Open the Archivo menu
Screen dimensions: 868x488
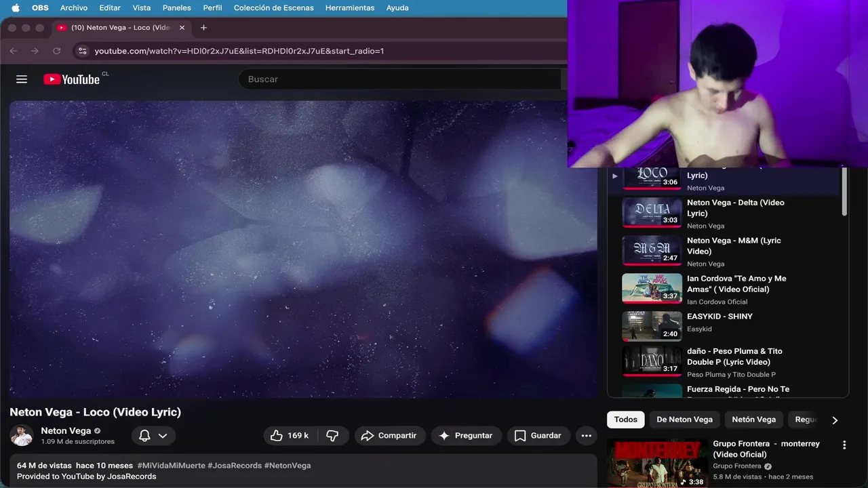74,8
